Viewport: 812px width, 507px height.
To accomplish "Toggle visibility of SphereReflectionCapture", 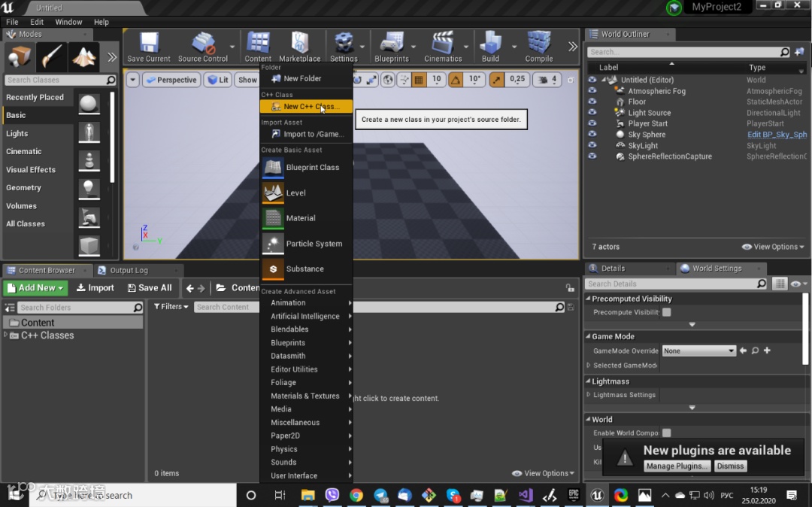I will (592, 156).
